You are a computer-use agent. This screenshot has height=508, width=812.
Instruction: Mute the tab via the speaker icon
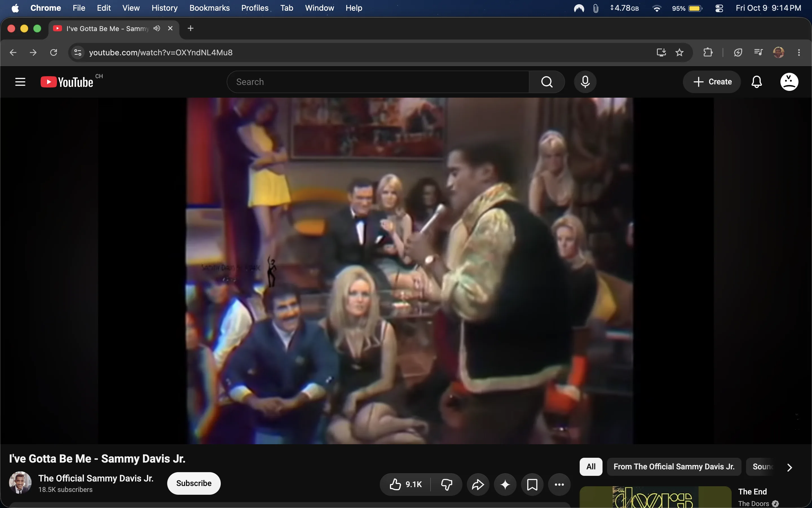point(157,28)
